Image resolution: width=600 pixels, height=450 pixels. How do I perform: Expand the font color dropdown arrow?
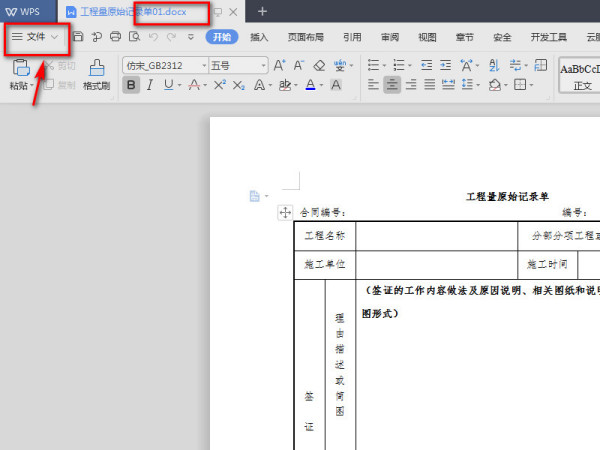(x=321, y=85)
